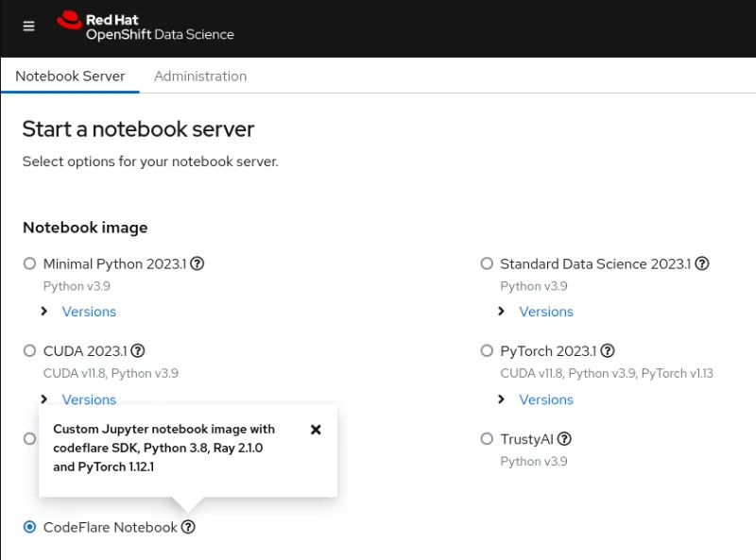Image resolution: width=756 pixels, height=560 pixels.
Task: Select the TrustyAI notebook image
Action: (x=487, y=438)
